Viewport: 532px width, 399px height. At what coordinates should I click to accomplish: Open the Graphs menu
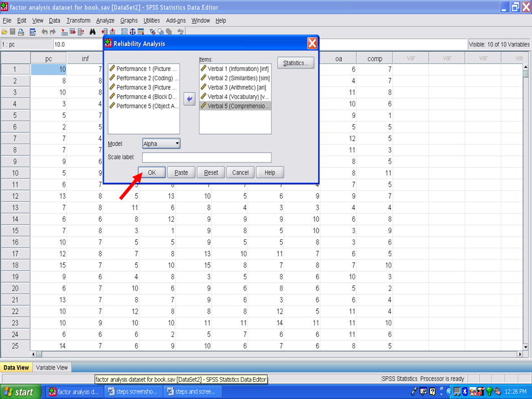click(129, 21)
